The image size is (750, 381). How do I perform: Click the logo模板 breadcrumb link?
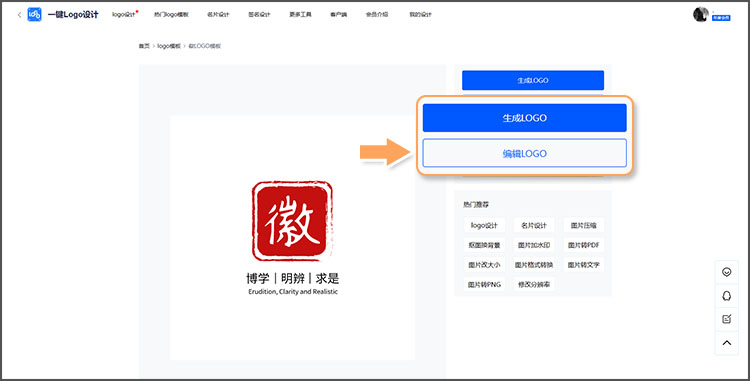(169, 46)
